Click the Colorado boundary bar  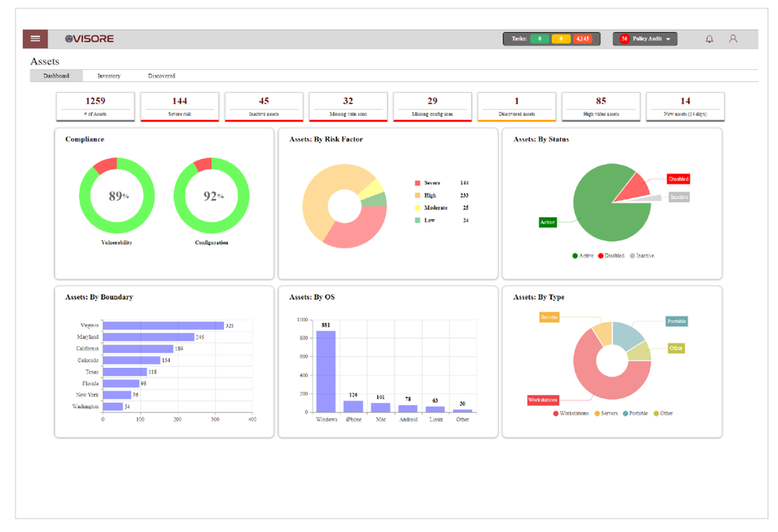[132, 360]
